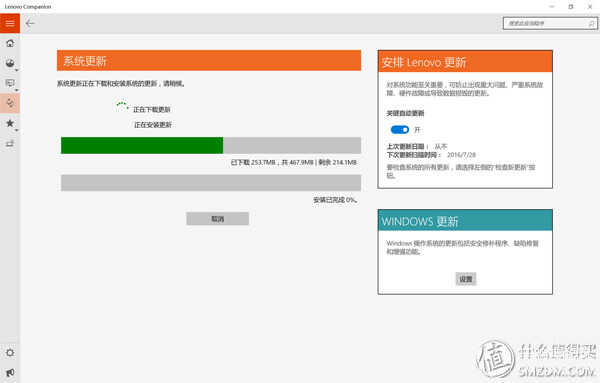
Task: Click the 系统更新 orange header
Action: 209,60
